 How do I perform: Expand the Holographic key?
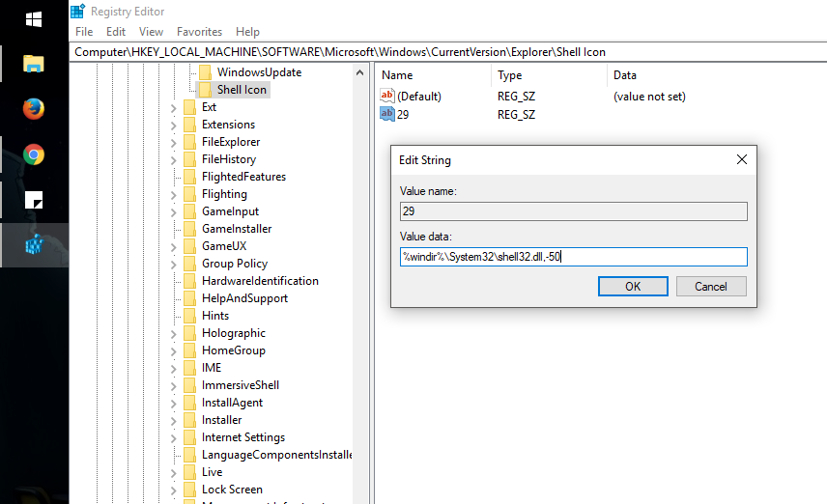[174, 334]
